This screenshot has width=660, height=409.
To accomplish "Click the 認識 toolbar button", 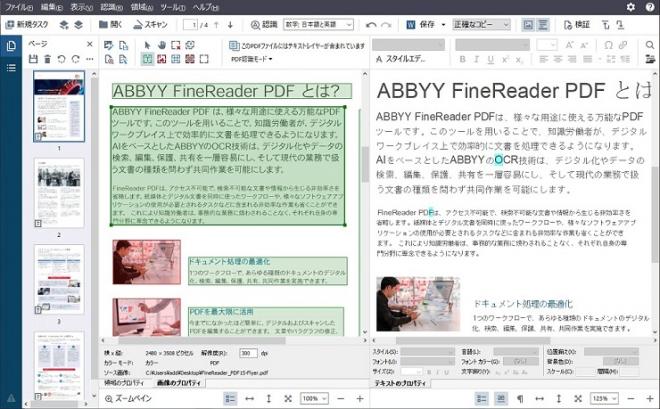I will click(x=264, y=25).
